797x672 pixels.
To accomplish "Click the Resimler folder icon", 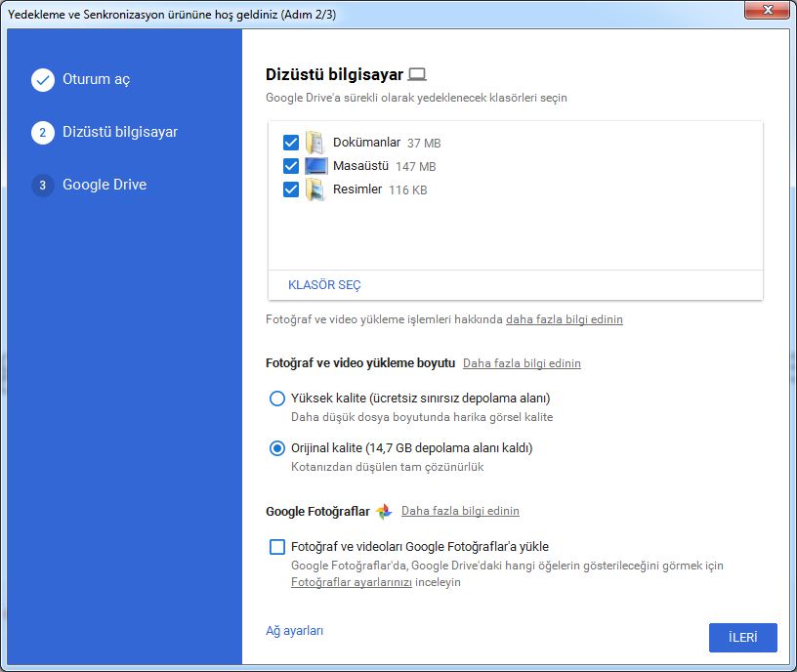I will pyautogui.click(x=315, y=189).
